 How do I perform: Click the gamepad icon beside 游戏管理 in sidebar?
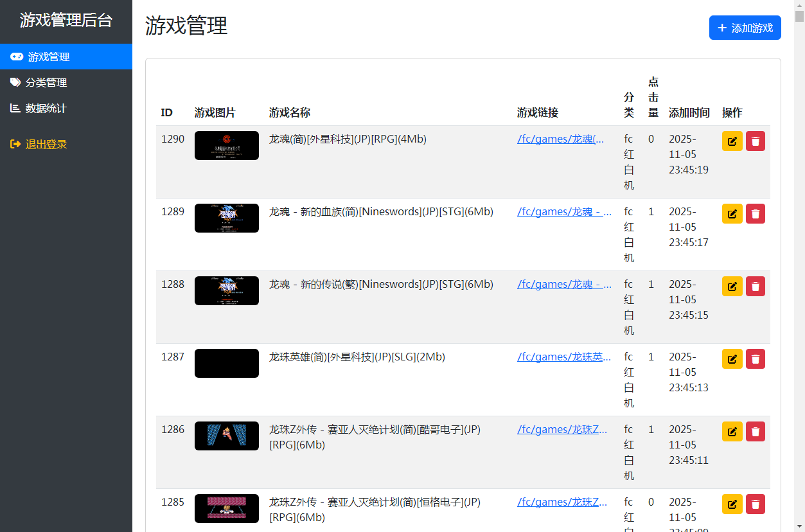coord(17,57)
